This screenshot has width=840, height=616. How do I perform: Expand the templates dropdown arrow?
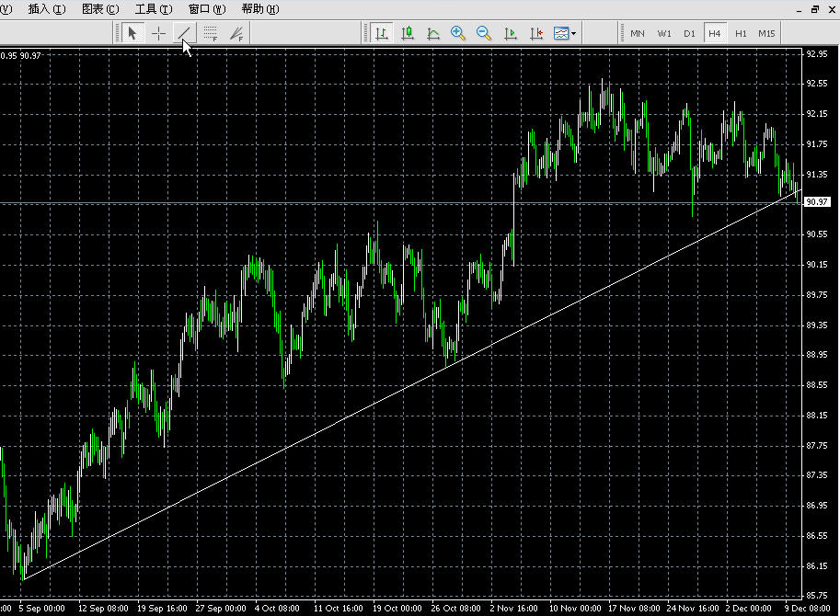tap(574, 34)
